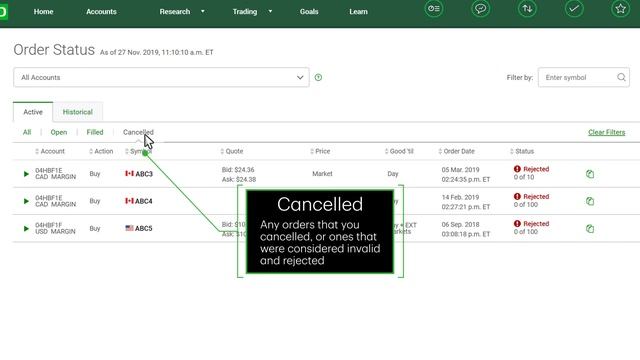Image resolution: width=640 pixels, height=360 pixels.
Task: Click the transfer arrows icon in the top bar
Action: coord(527,9)
